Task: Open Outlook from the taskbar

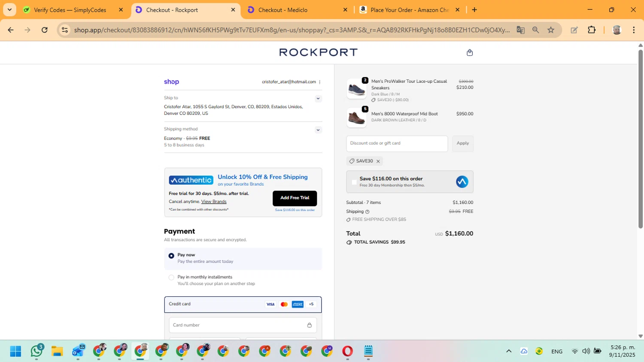Action: [78, 351]
